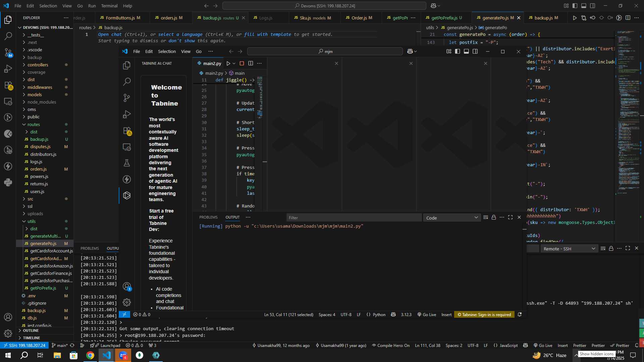
Task: Run code in Devoms editor toolbar
Action: (575, 18)
